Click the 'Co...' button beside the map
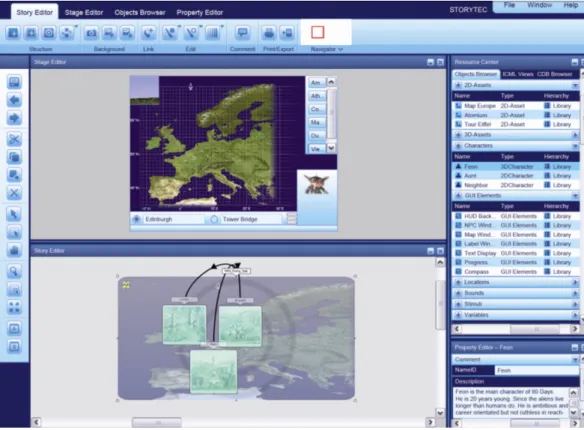 click(x=316, y=109)
